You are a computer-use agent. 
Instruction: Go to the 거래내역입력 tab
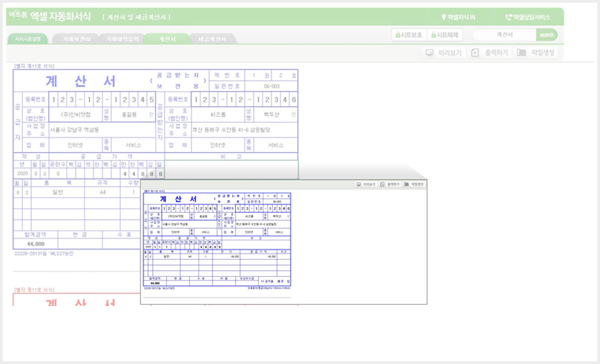tap(122, 39)
